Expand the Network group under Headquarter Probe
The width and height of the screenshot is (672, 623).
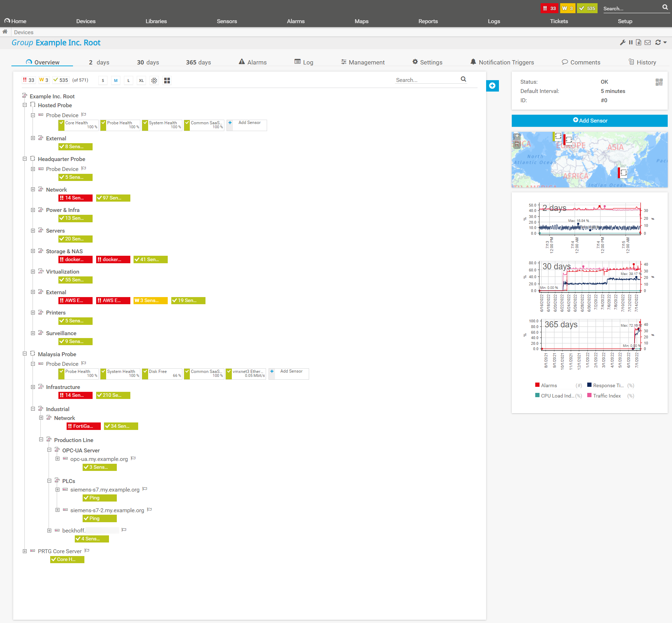coord(33,189)
